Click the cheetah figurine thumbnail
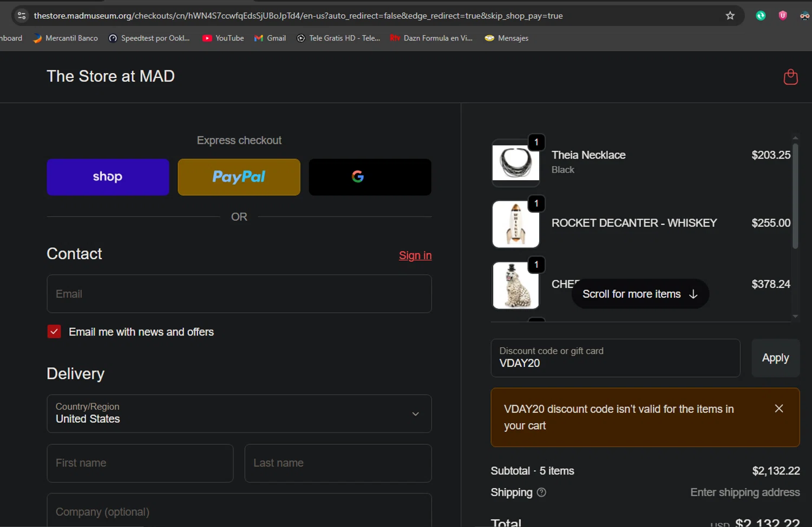812x527 pixels. coord(516,285)
